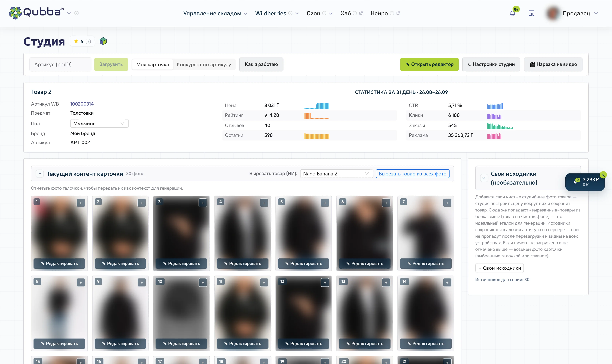The image size is (612, 364).
Task: Click the Артикул (nmID) input field
Action: tap(60, 64)
